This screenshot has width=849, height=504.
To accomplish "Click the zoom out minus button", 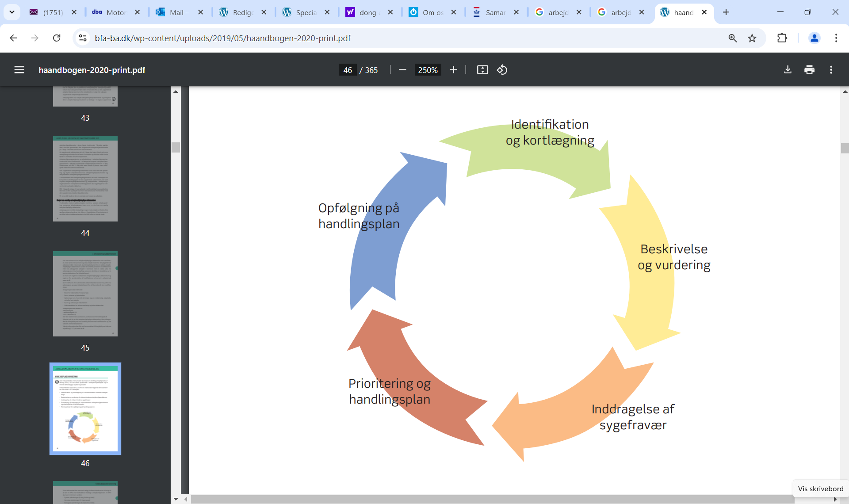I will coord(402,70).
